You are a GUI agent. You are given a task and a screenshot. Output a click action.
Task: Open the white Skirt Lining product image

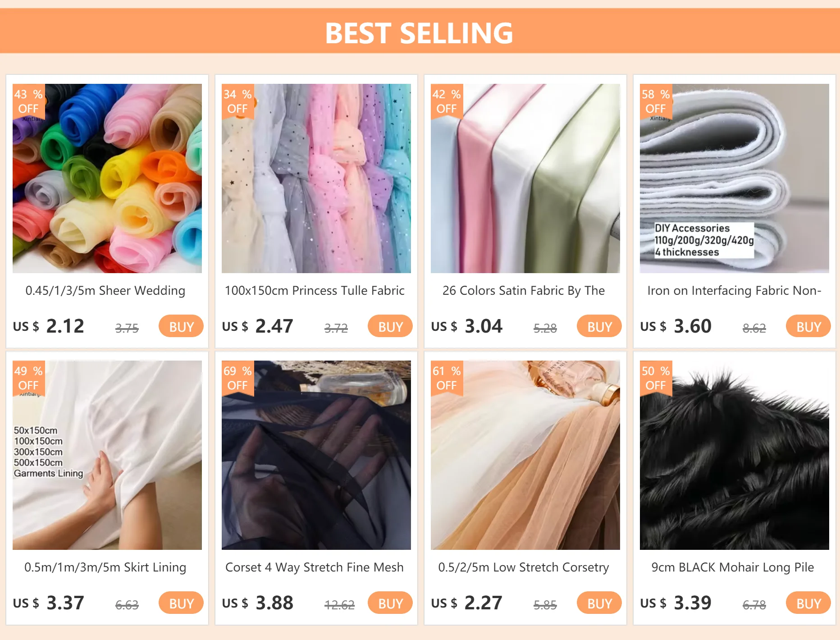click(x=107, y=455)
